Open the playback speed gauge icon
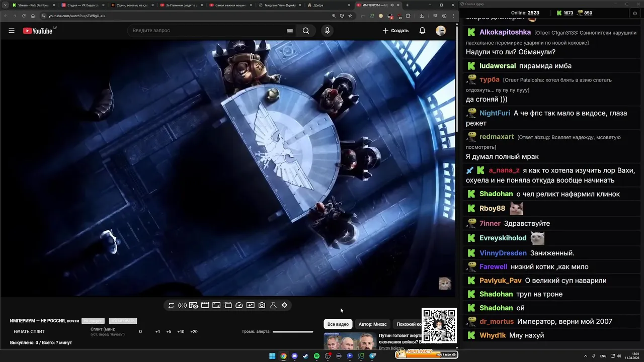This screenshot has height=362, width=644. 239,305
